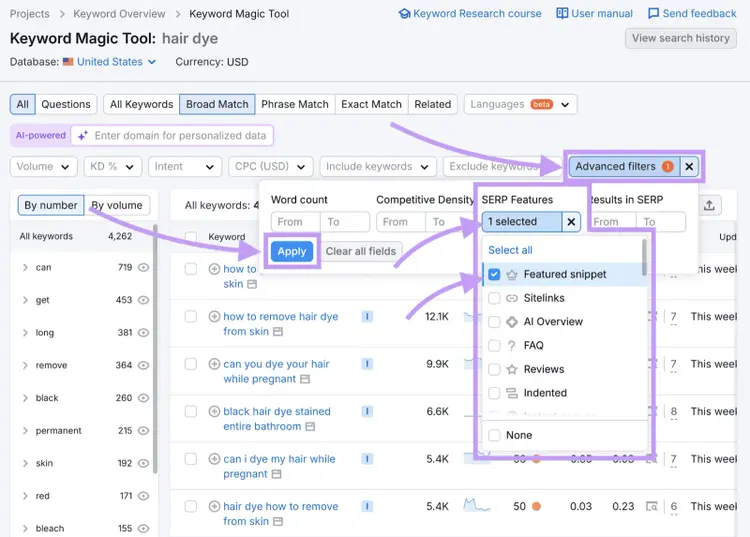Click the Apply button
750x537 pixels.
[292, 252]
